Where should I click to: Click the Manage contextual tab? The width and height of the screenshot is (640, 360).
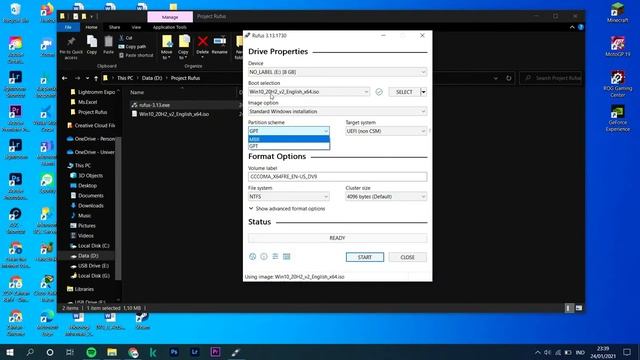pyautogui.click(x=170, y=17)
